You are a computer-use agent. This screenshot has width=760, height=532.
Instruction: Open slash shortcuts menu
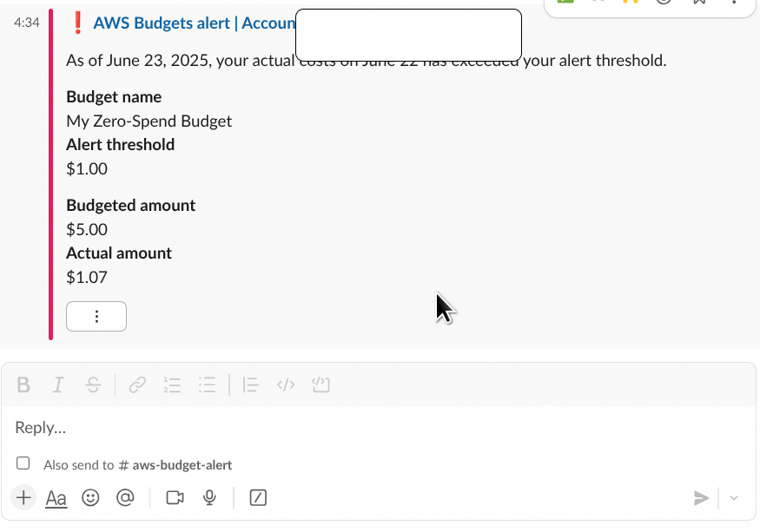pyautogui.click(x=258, y=497)
